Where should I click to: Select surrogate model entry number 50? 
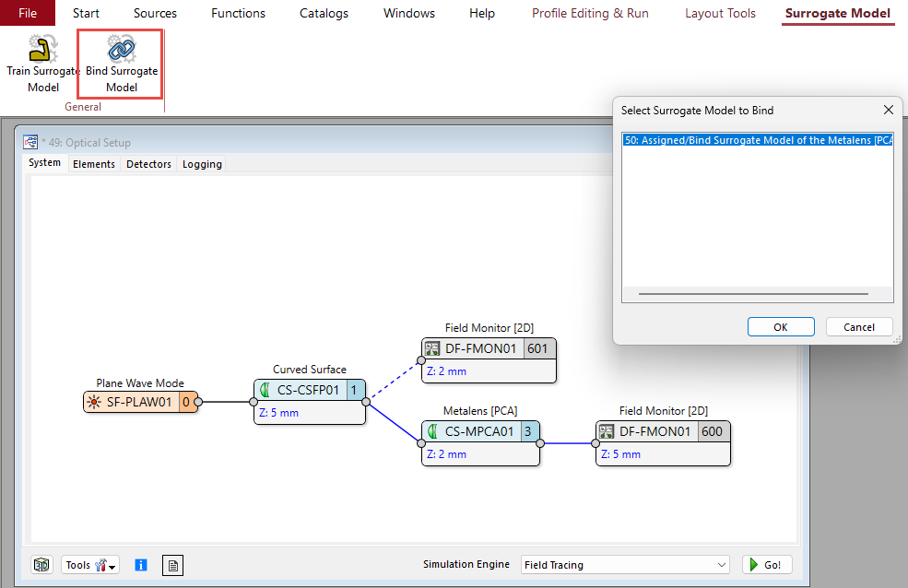pos(758,140)
